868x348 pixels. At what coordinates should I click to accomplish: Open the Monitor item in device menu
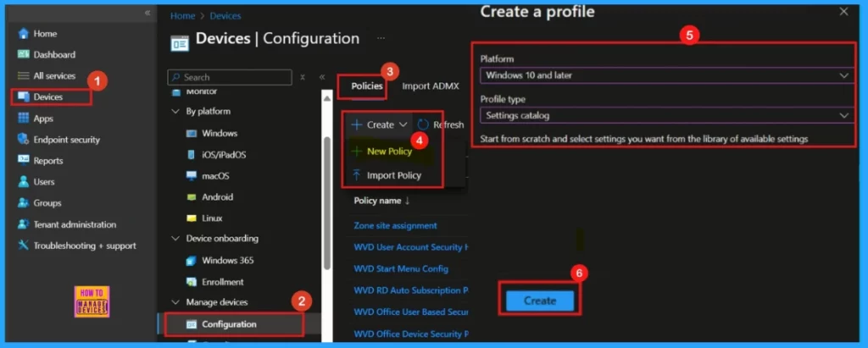pyautogui.click(x=202, y=91)
